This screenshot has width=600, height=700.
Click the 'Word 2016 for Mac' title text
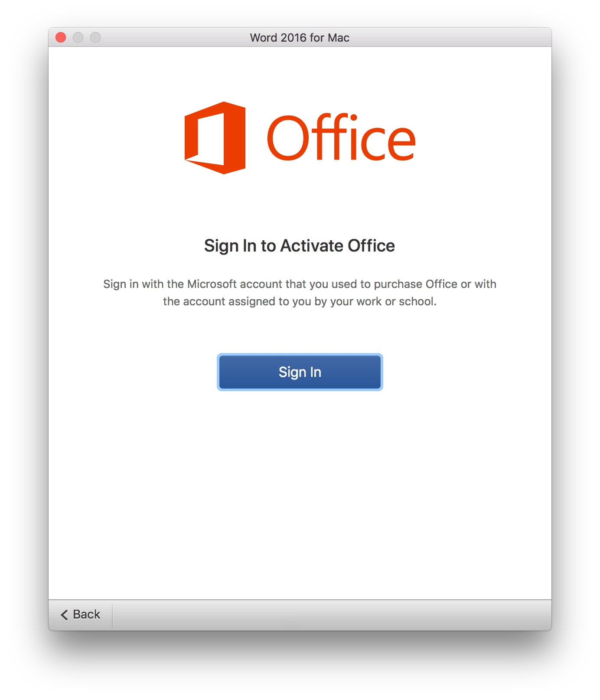300,38
